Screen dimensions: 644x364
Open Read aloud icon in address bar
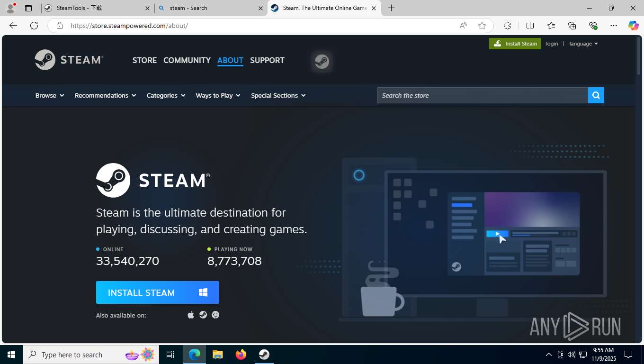[x=463, y=26]
